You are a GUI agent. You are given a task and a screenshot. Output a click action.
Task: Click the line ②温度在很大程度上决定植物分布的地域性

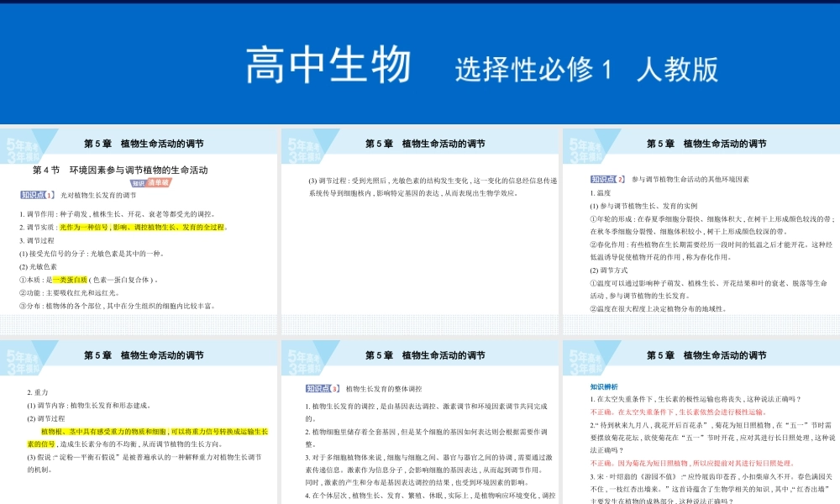tap(658, 309)
